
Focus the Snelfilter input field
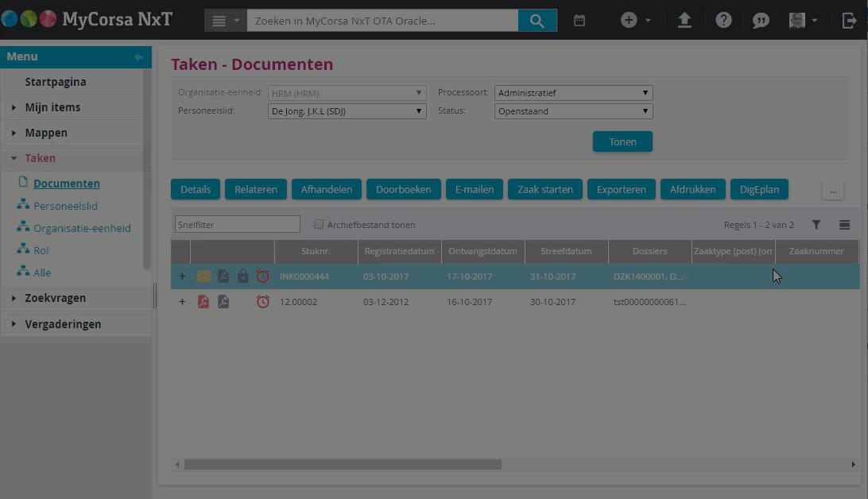coord(238,225)
